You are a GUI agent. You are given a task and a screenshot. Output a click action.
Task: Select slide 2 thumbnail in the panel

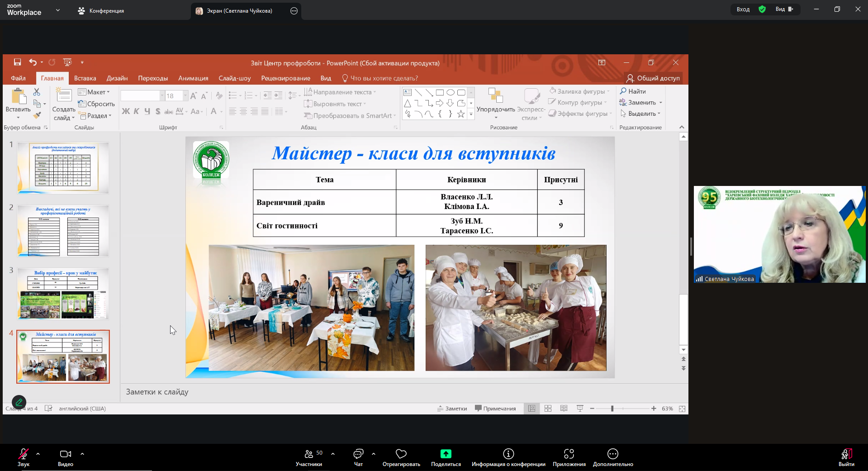tap(63, 231)
